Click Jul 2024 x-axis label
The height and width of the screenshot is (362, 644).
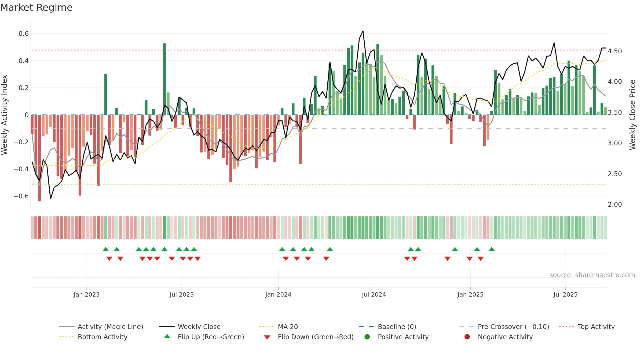374,294
